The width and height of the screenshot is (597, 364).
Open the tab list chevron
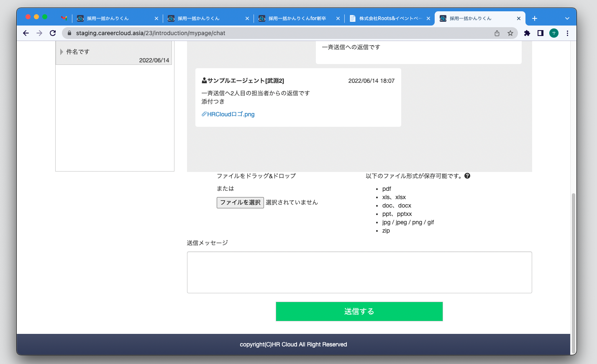click(567, 18)
